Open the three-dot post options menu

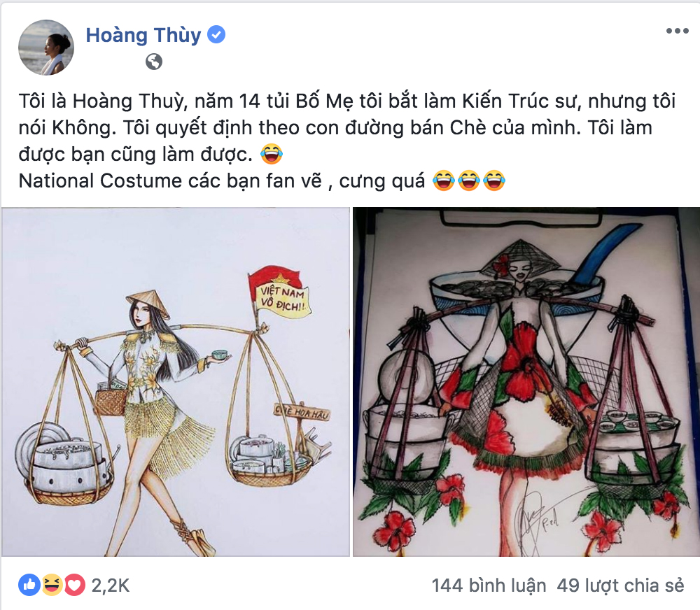677,31
